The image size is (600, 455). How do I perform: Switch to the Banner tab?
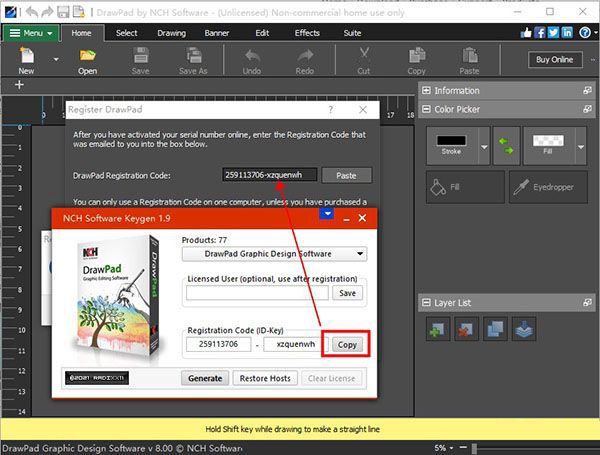pos(217,33)
